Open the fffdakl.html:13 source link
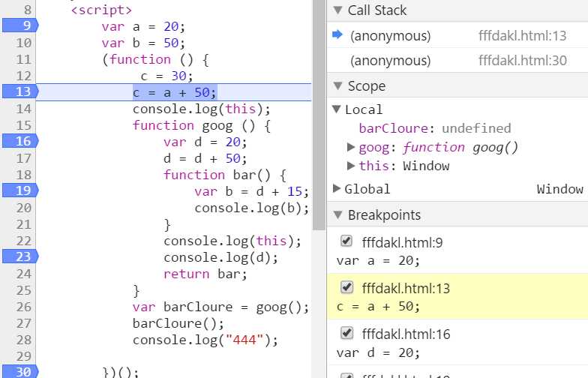Image resolution: width=588 pixels, height=378 pixels. 522,36
